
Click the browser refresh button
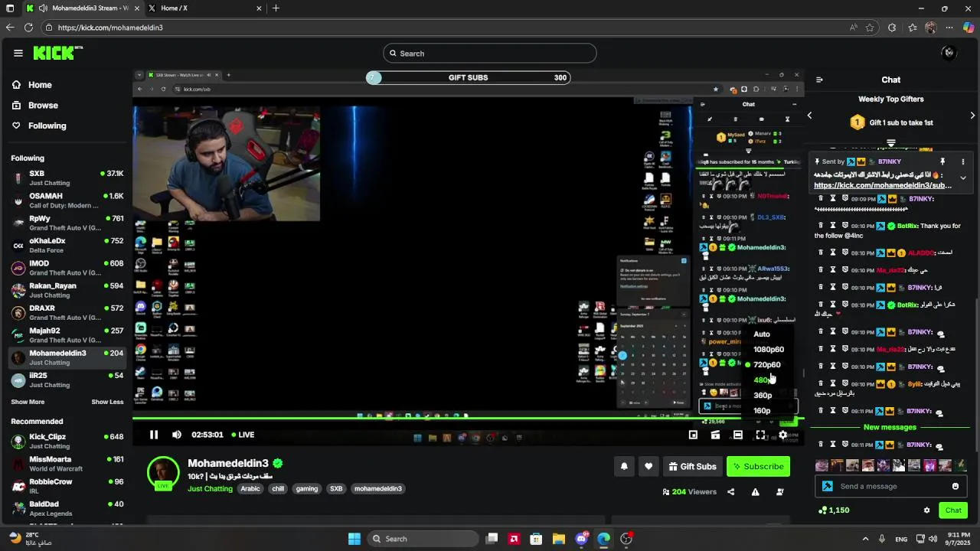coord(28,28)
